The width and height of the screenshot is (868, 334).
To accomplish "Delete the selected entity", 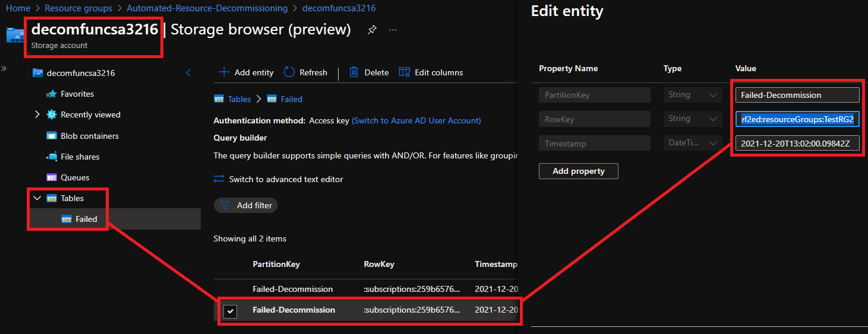I will [x=368, y=72].
